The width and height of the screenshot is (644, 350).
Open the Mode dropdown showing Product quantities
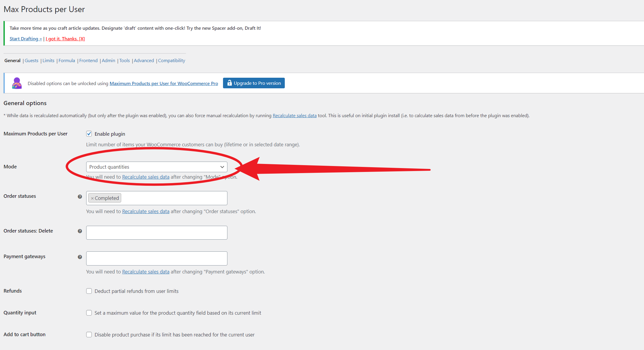click(157, 167)
